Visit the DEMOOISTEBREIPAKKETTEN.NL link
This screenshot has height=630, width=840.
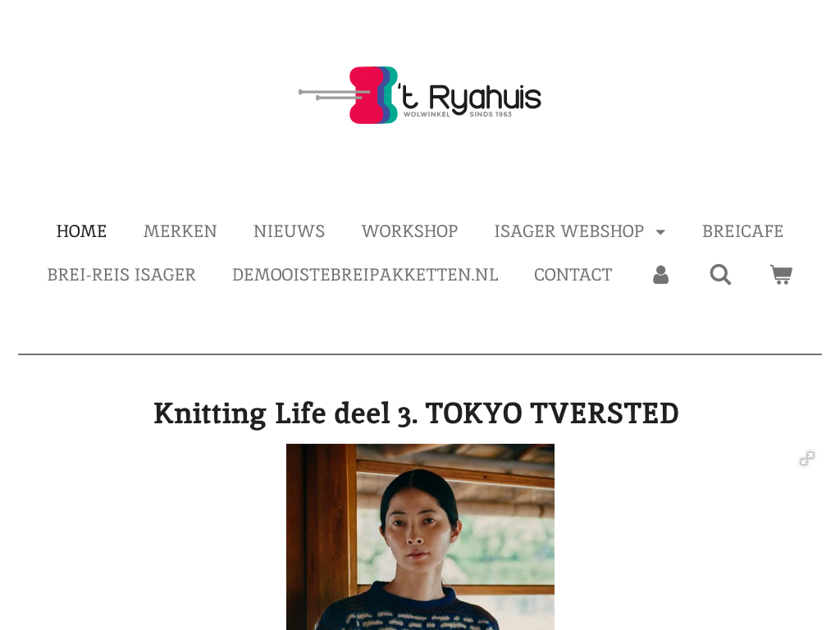coord(365,274)
